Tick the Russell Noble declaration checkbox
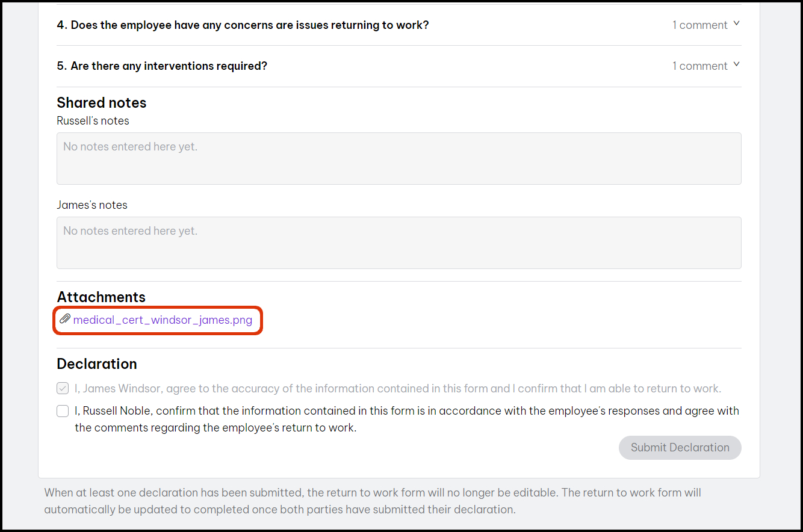The width and height of the screenshot is (803, 532). (63, 411)
